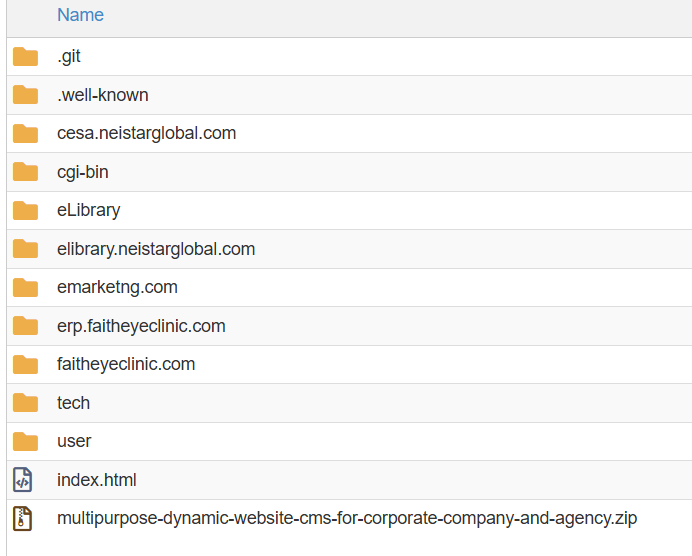
Task: Click the index.html code file icon
Action: click(23, 480)
